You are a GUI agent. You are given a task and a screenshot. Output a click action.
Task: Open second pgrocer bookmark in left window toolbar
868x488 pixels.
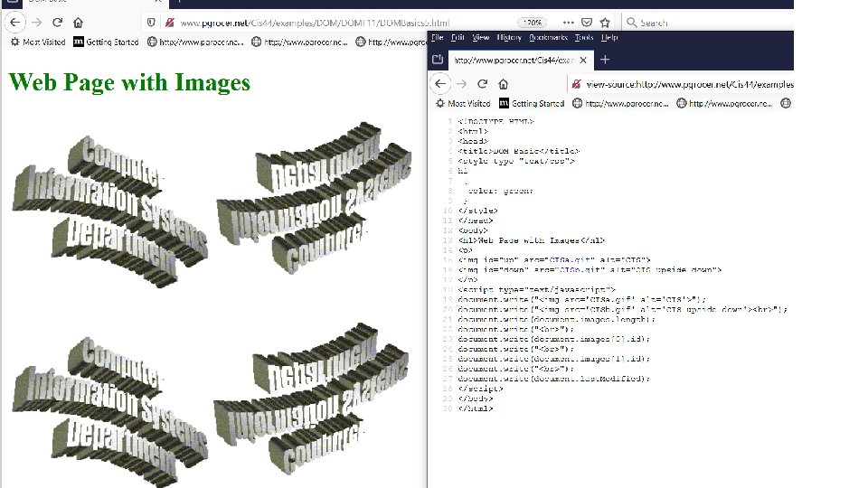point(299,42)
